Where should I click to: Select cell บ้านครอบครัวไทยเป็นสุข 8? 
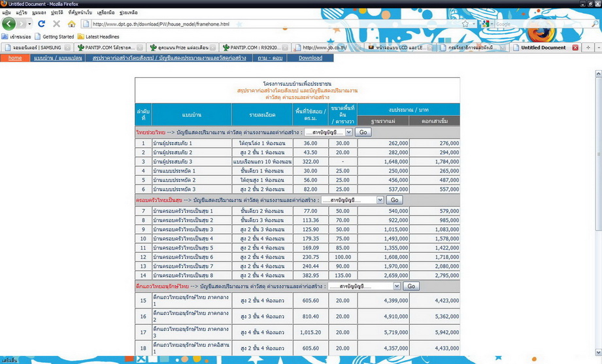pyautogui.click(x=192, y=275)
